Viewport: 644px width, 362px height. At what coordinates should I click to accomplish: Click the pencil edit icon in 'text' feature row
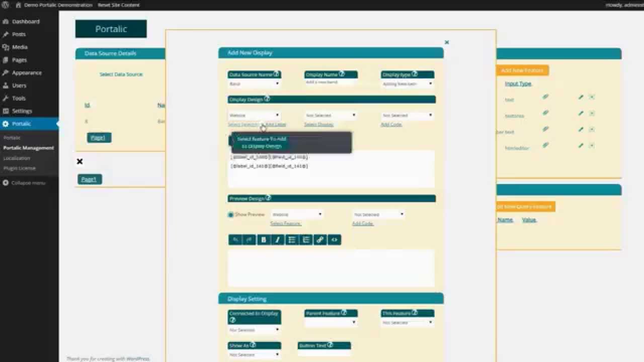click(581, 97)
